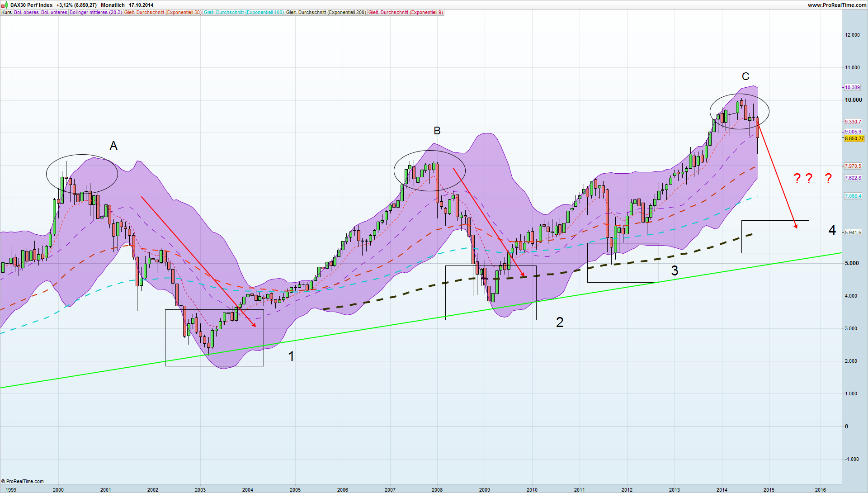Select the Kurs indicator tab
The width and height of the screenshot is (868, 493).
tap(6, 13)
